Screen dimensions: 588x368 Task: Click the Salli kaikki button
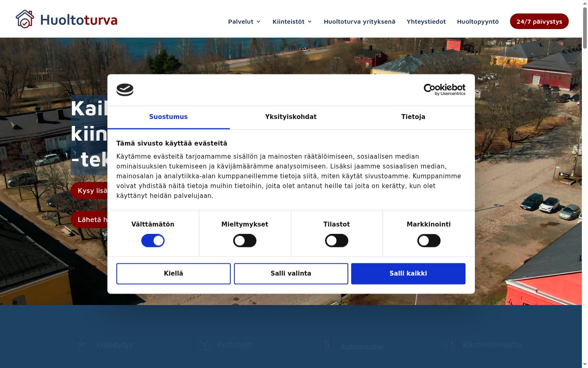click(x=408, y=274)
